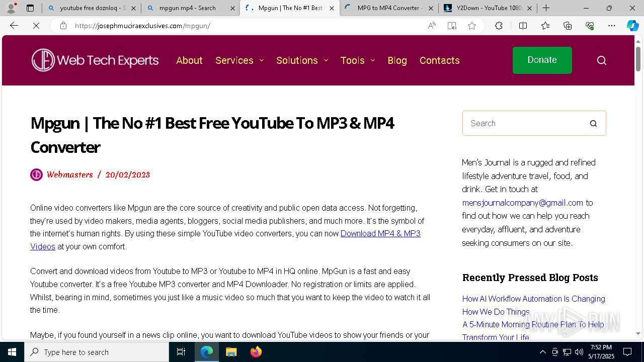Open Microsoft Edge on the taskbar

coord(207,352)
